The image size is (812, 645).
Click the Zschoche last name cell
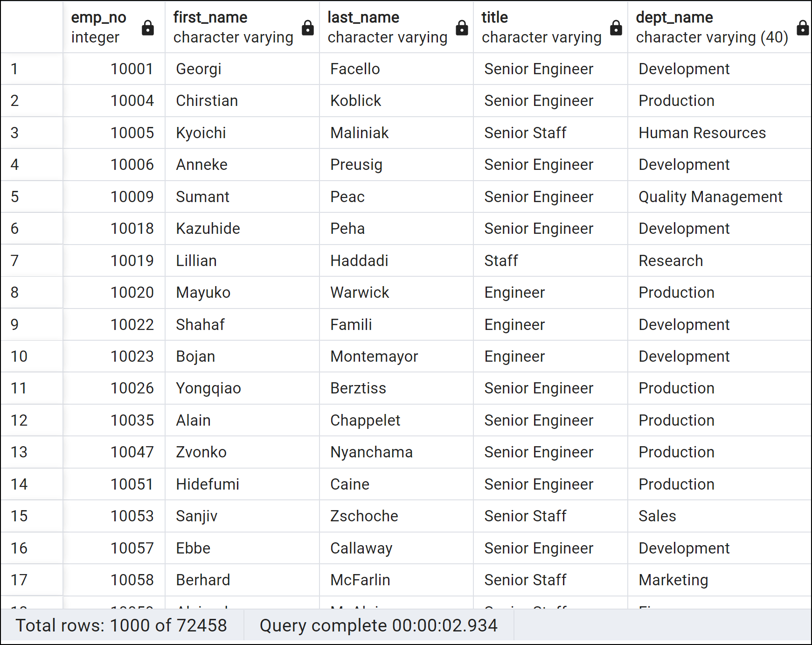coord(364,516)
